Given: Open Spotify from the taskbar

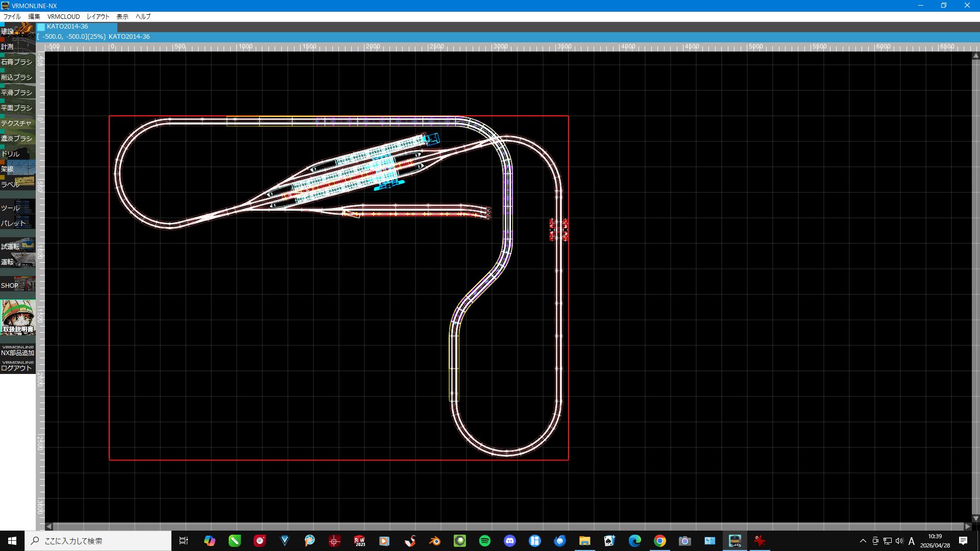Looking at the screenshot, I should point(485,541).
